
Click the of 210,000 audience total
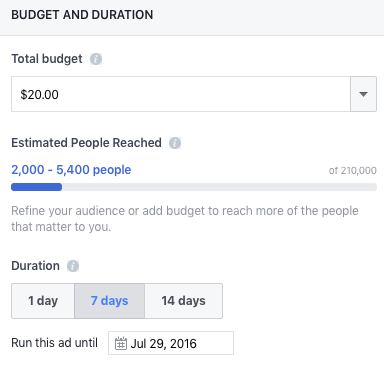353,170
